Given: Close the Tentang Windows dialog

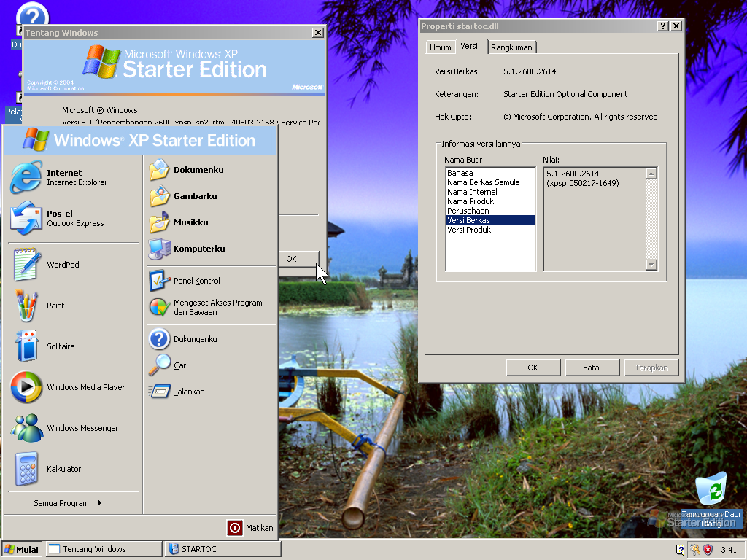Looking at the screenshot, I should (x=318, y=32).
